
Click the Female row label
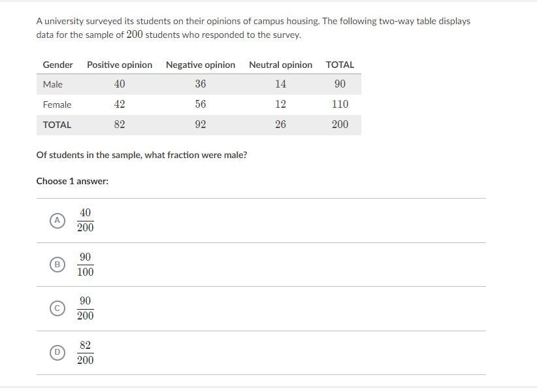(x=57, y=105)
